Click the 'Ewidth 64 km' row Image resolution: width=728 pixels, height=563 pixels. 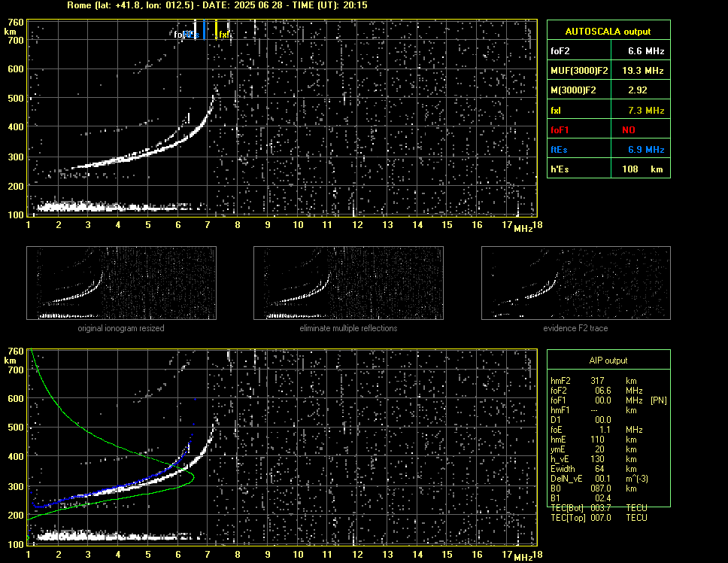point(594,469)
